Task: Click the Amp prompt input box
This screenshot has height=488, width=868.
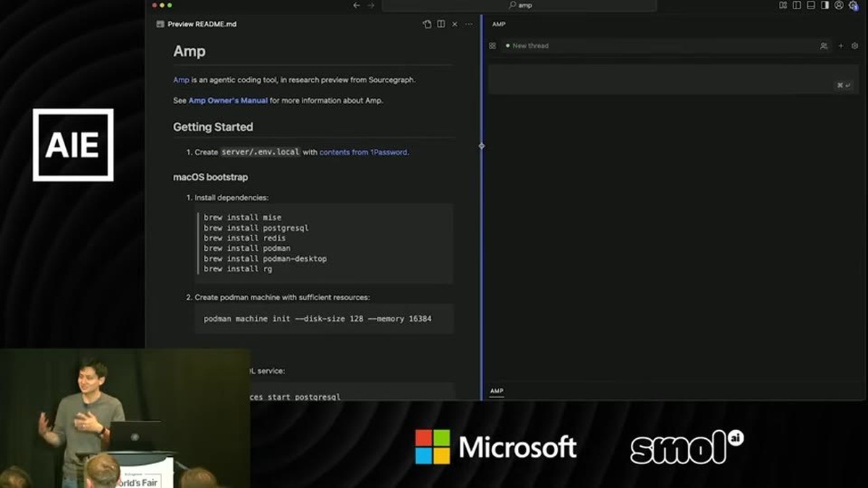Action: click(673, 79)
